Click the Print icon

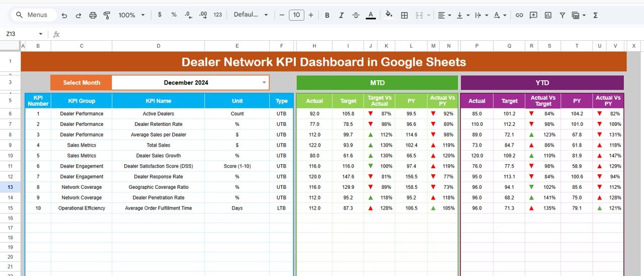pyautogui.click(x=93, y=15)
